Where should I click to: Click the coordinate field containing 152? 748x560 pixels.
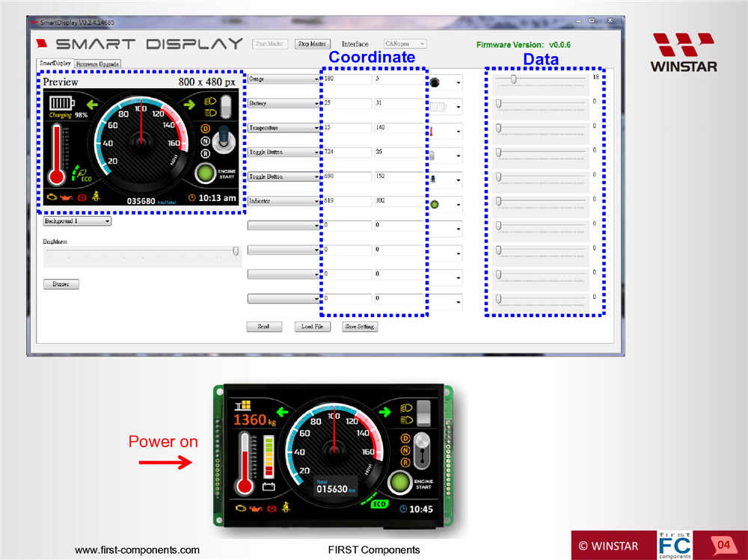pos(399,176)
